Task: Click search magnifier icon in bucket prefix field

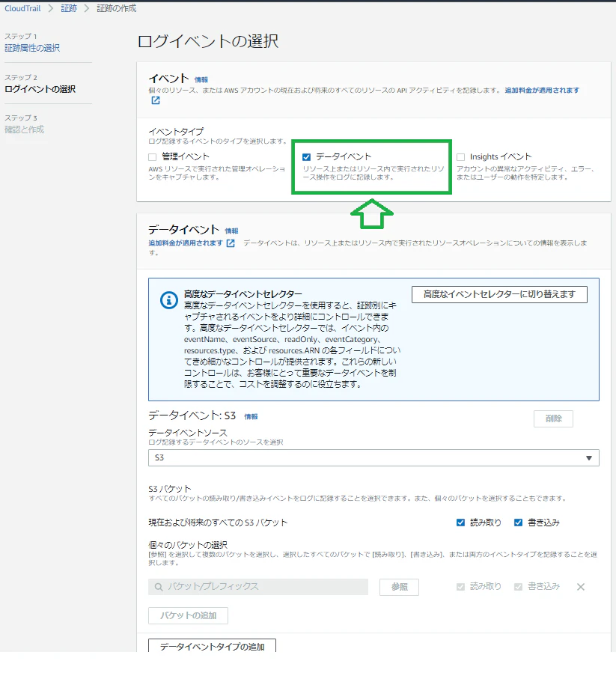Action: coord(159,587)
